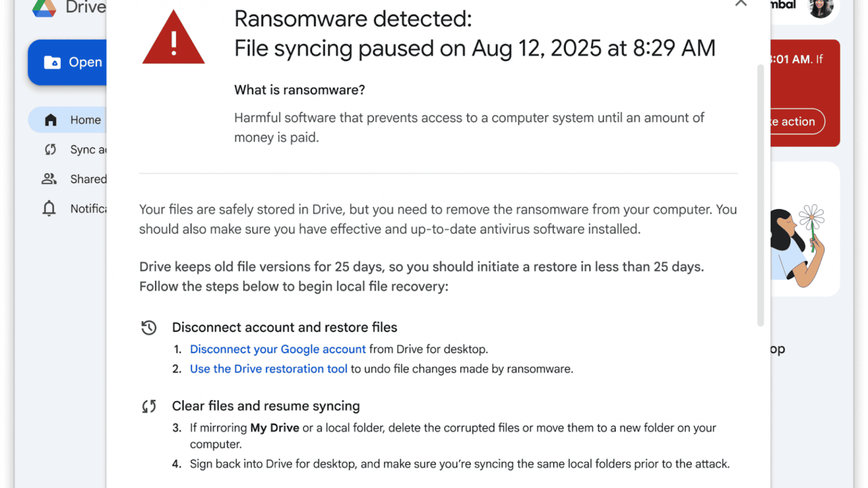The width and height of the screenshot is (868, 488).
Task: Click the Google Drive logo icon
Action: 44,8
